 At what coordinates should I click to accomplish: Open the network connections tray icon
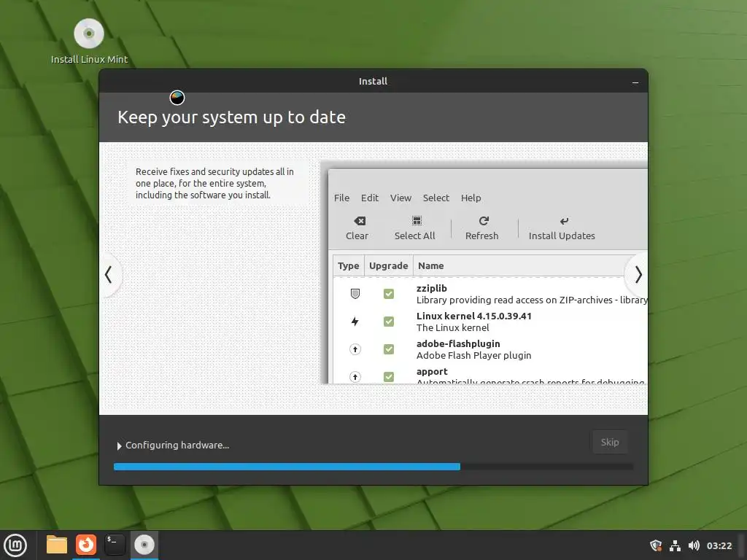click(675, 545)
